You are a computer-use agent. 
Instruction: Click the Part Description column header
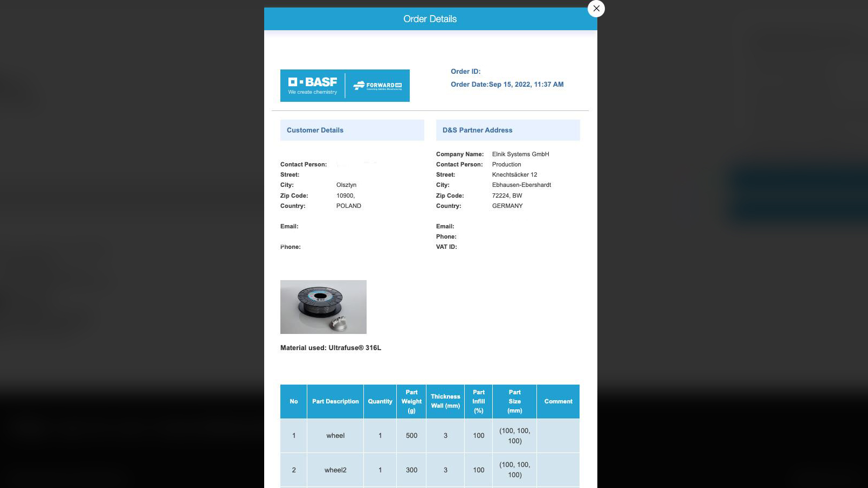tap(335, 401)
